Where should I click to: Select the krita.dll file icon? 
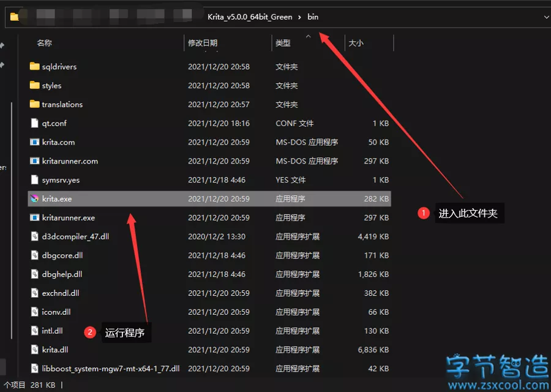(34, 350)
